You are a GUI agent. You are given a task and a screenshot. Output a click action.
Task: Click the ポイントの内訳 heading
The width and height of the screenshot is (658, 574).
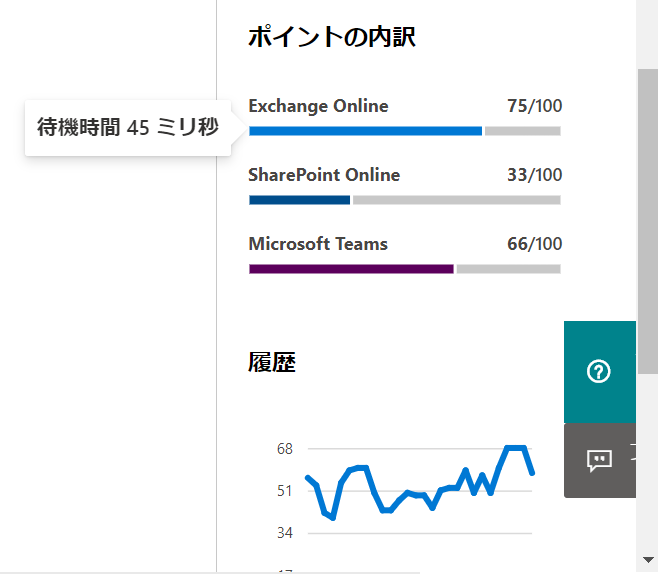tap(332, 37)
